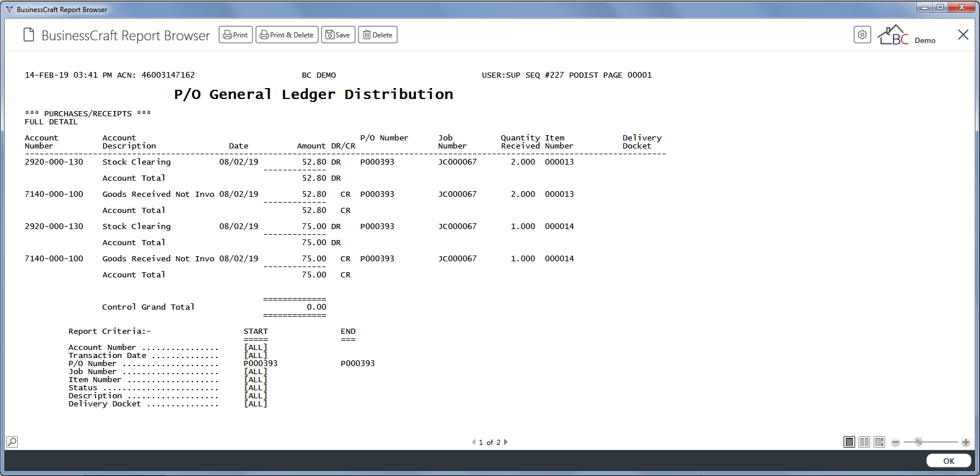The image size is (980, 476).
Task: Zoom in with the plus icon
Action: [x=966, y=442]
